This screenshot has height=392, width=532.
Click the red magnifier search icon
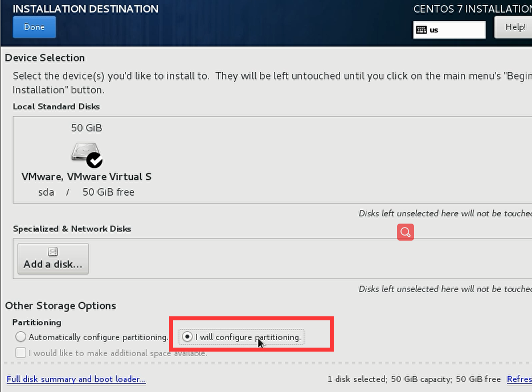pyautogui.click(x=406, y=232)
